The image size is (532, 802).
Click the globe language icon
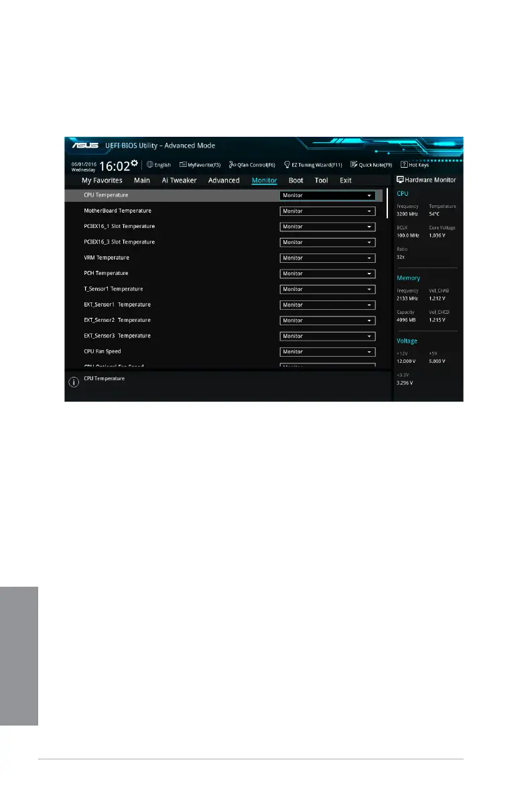point(149,165)
